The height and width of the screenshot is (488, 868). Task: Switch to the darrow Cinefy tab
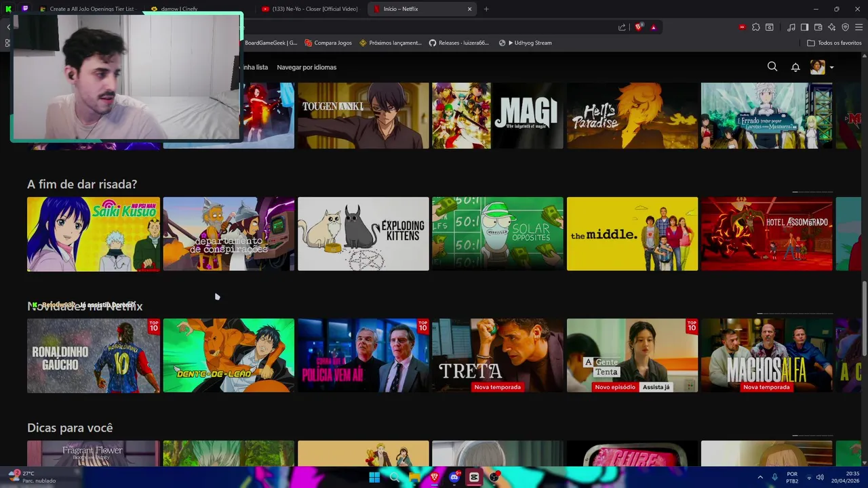pyautogui.click(x=180, y=9)
